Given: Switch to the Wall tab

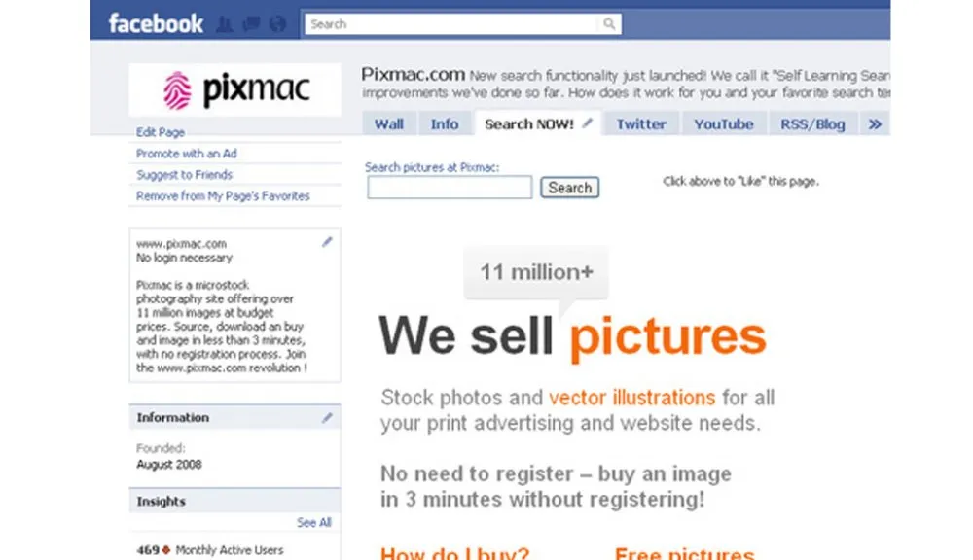Looking at the screenshot, I should coord(389,124).
